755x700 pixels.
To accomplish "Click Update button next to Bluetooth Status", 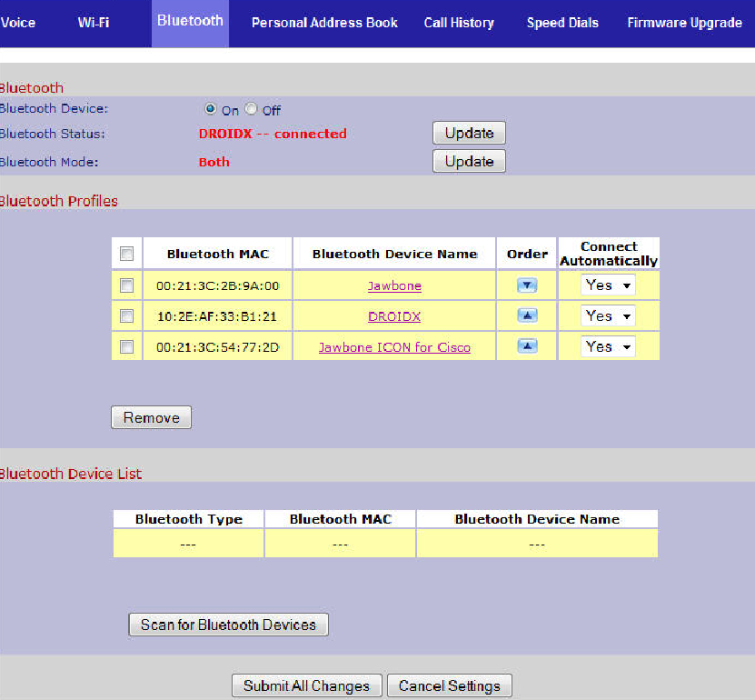I will pyautogui.click(x=469, y=134).
